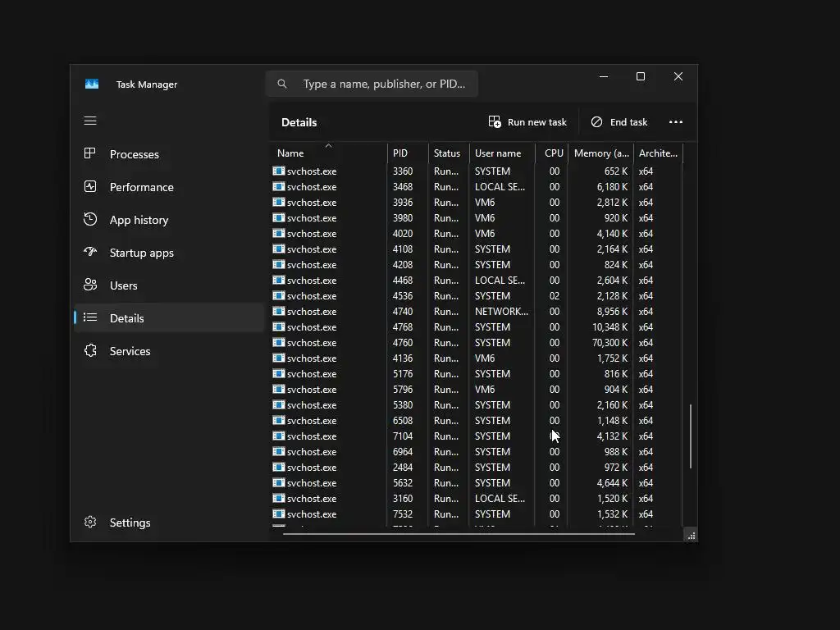Click icon of svchost.exe PID 3360

[x=279, y=171]
